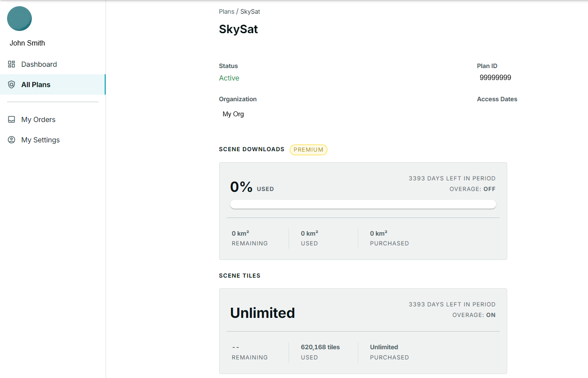Click the Dashboard grid icon
The height and width of the screenshot is (378, 588).
(11, 64)
